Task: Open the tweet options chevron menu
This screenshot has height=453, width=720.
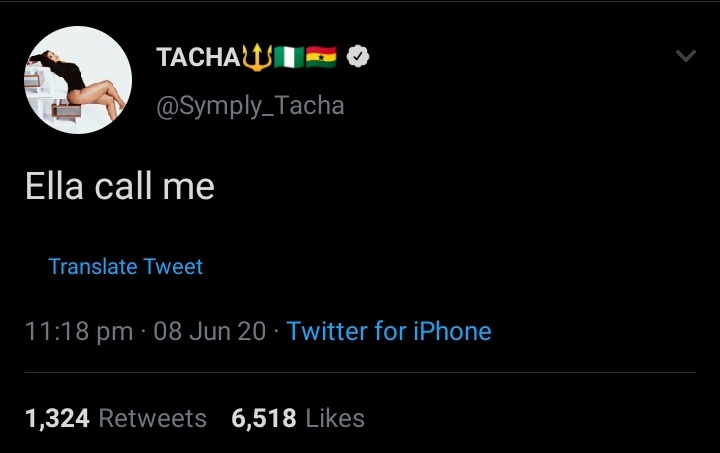Action: [x=685, y=57]
